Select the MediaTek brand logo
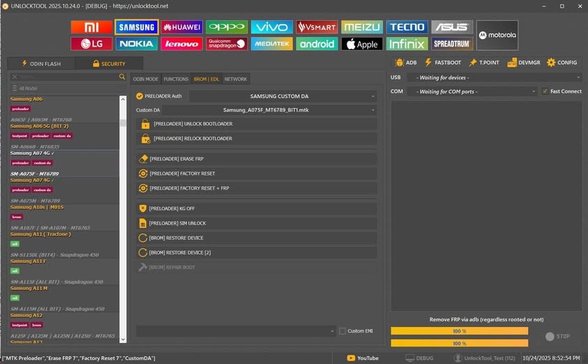This screenshot has height=364, width=588. [271, 44]
